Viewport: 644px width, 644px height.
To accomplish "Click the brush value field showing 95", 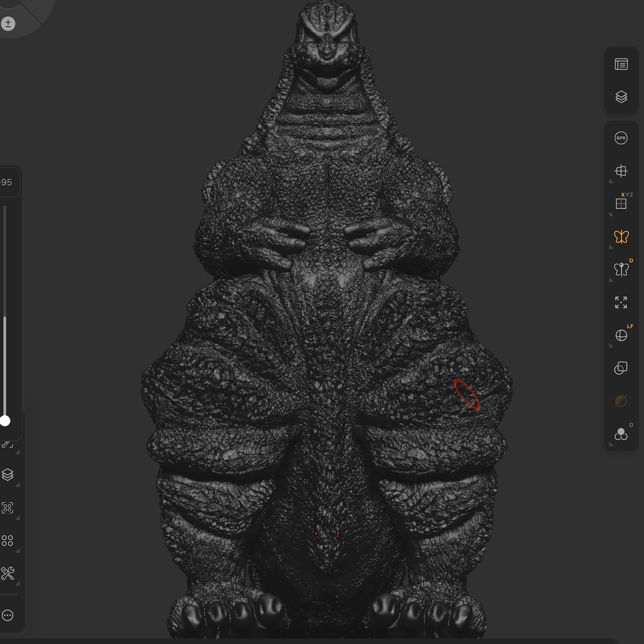I will coord(7,183).
